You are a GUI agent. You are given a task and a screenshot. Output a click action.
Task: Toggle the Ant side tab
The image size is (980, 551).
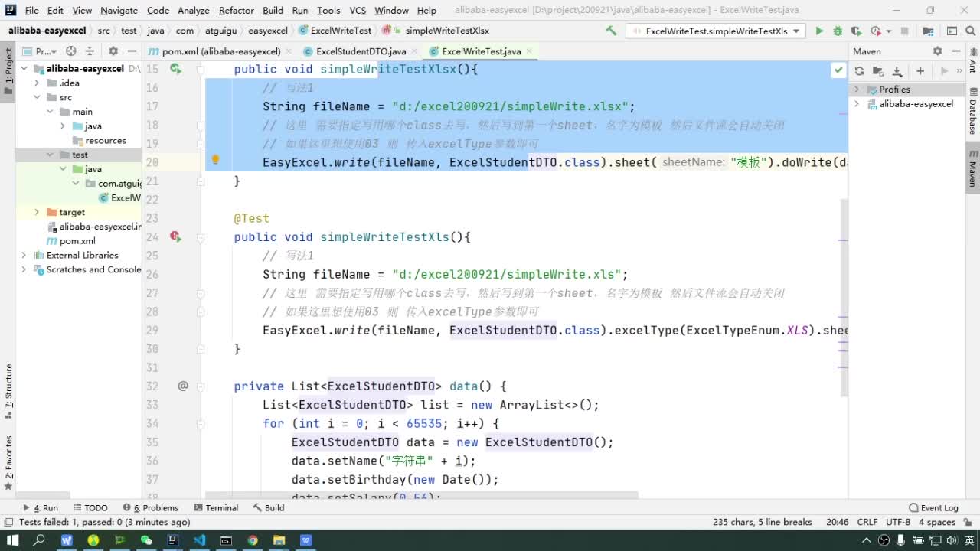972,60
